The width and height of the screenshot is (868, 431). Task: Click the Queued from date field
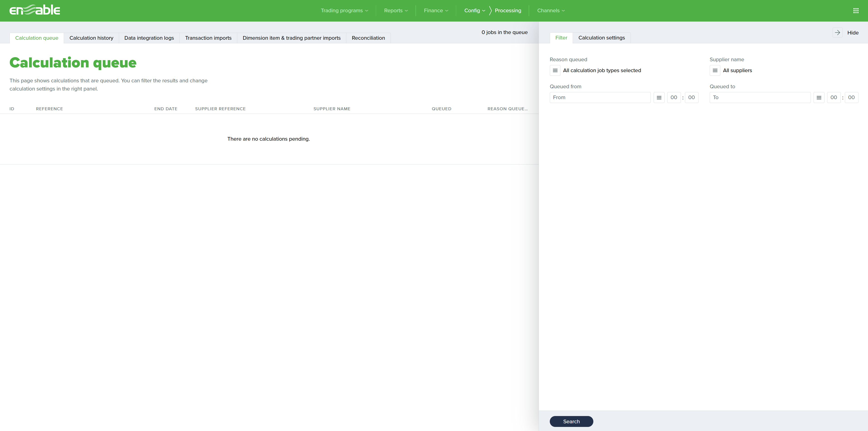pyautogui.click(x=600, y=98)
